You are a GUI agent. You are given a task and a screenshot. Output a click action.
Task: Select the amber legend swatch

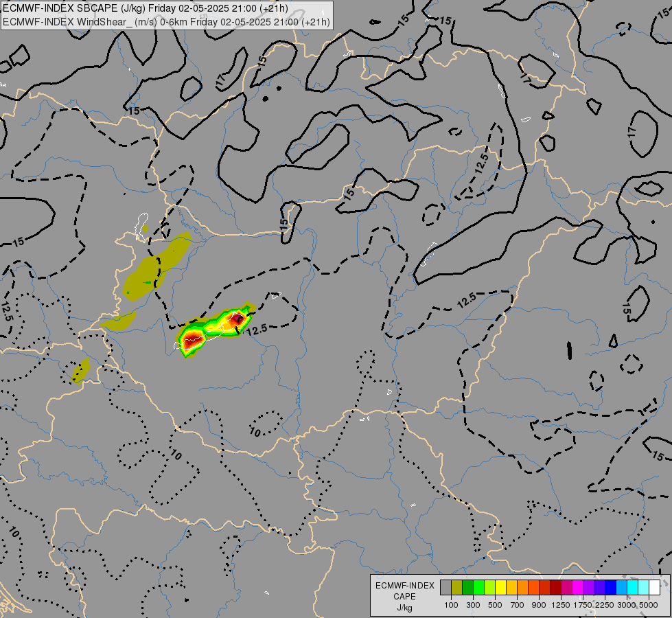[511, 587]
